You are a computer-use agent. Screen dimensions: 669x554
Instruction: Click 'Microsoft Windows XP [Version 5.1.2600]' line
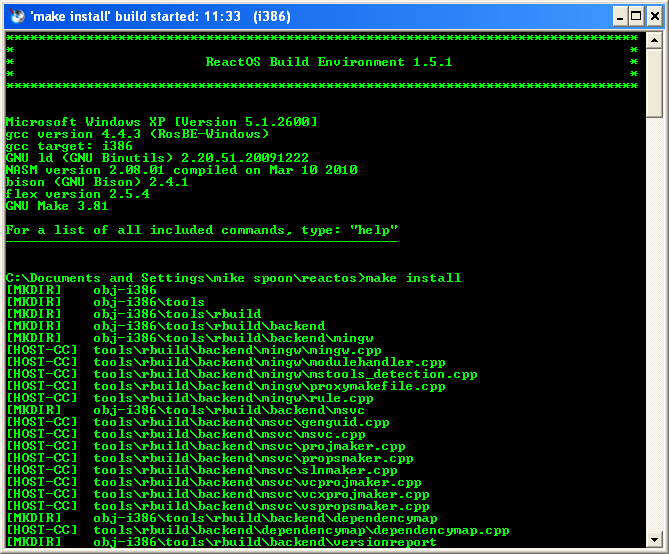point(161,122)
